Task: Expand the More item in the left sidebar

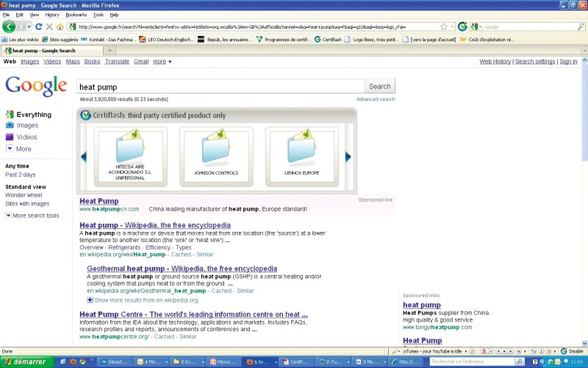Action: pyautogui.click(x=19, y=149)
